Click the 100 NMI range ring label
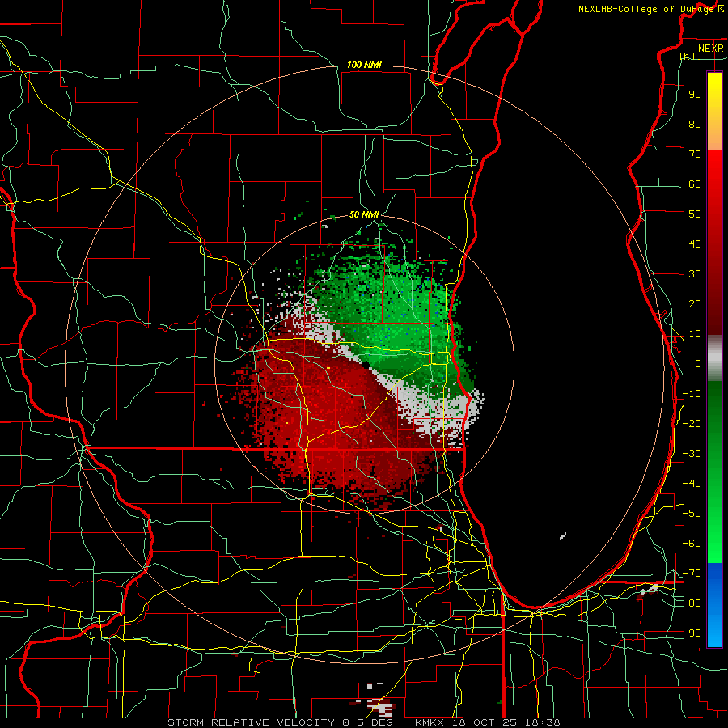Viewport: 728px width, 728px height. (x=364, y=65)
